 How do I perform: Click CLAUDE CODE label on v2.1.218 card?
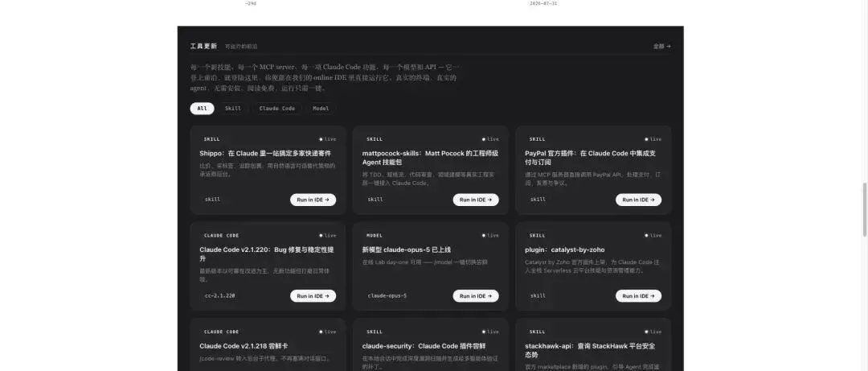coord(222,332)
